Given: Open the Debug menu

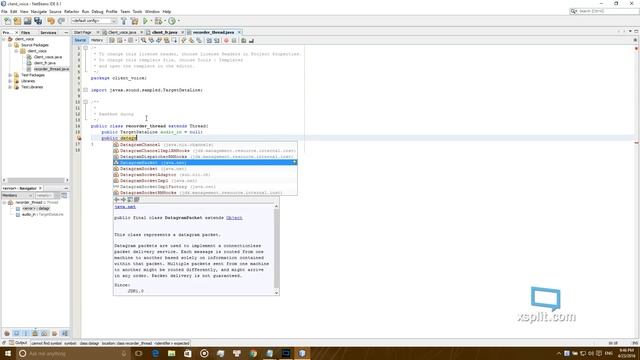Looking at the screenshot, I should click(97, 11).
